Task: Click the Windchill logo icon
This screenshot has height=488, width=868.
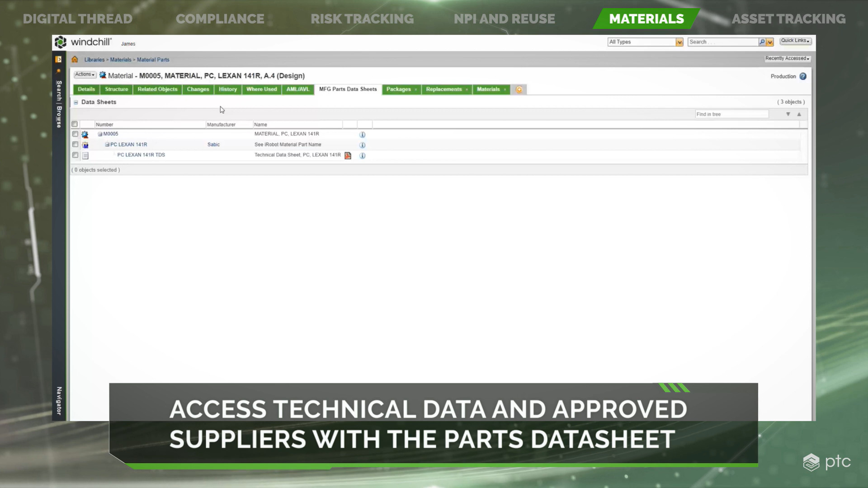Action: coord(61,42)
